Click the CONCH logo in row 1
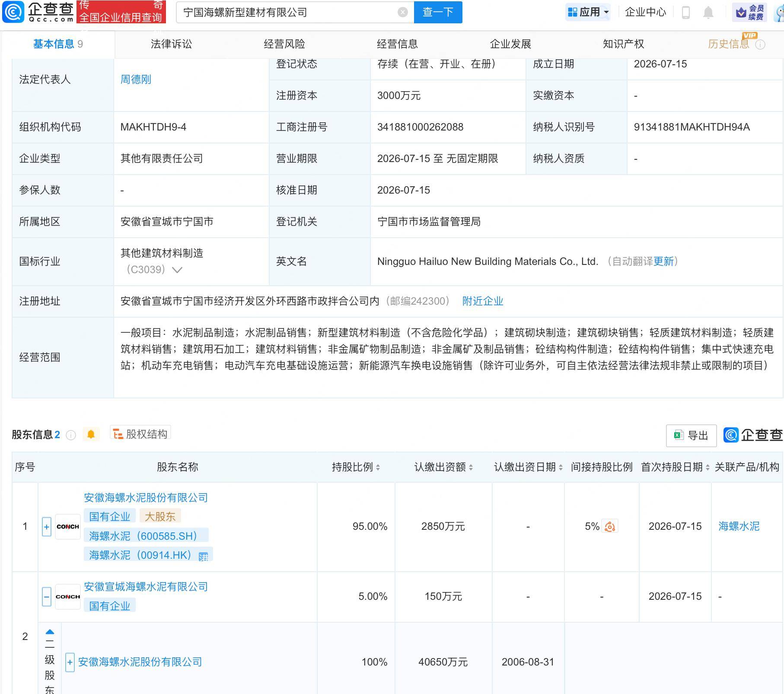784x694 pixels. coord(68,527)
